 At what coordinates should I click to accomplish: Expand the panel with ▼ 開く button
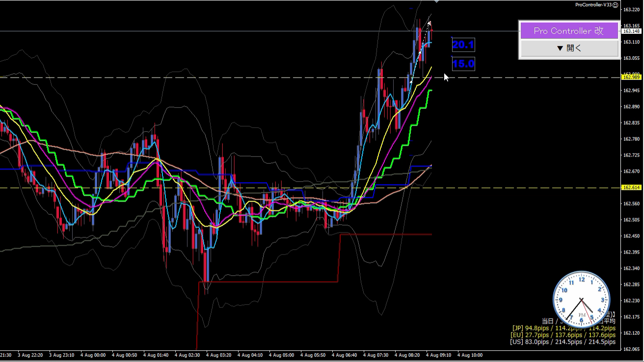point(569,48)
